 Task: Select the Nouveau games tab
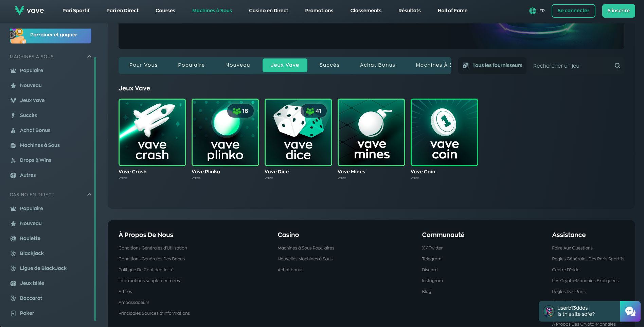point(237,65)
